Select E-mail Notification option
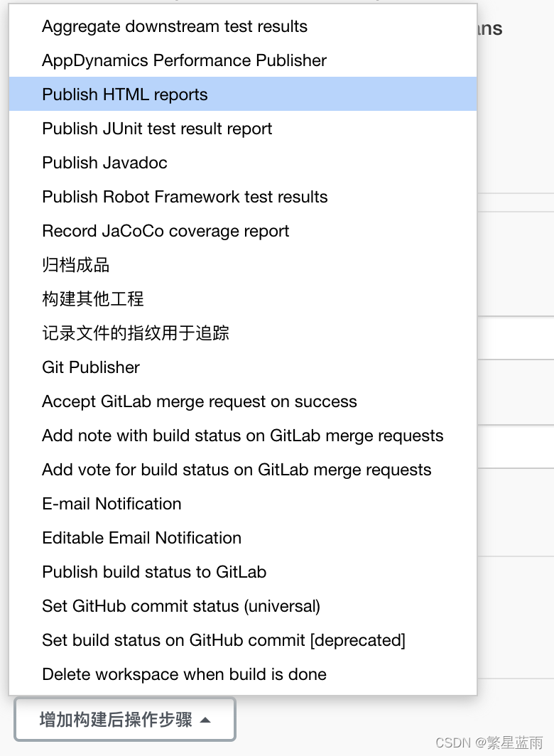The height and width of the screenshot is (756, 554). tap(242, 504)
